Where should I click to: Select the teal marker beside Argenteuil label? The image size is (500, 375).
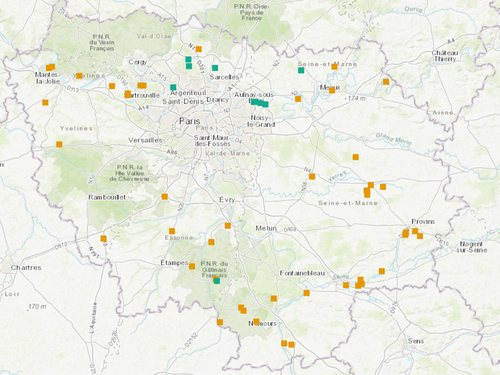173,87
